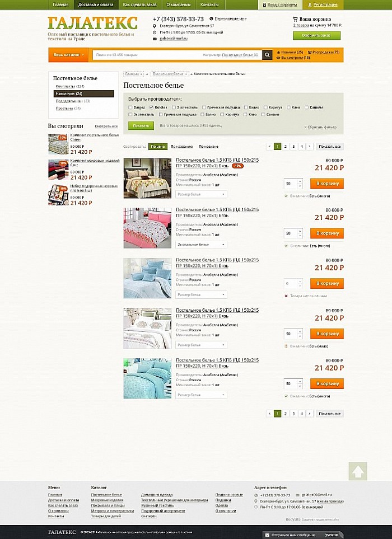Click the magnifier search icon button
392x539 pixels.
click(x=267, y=55)
